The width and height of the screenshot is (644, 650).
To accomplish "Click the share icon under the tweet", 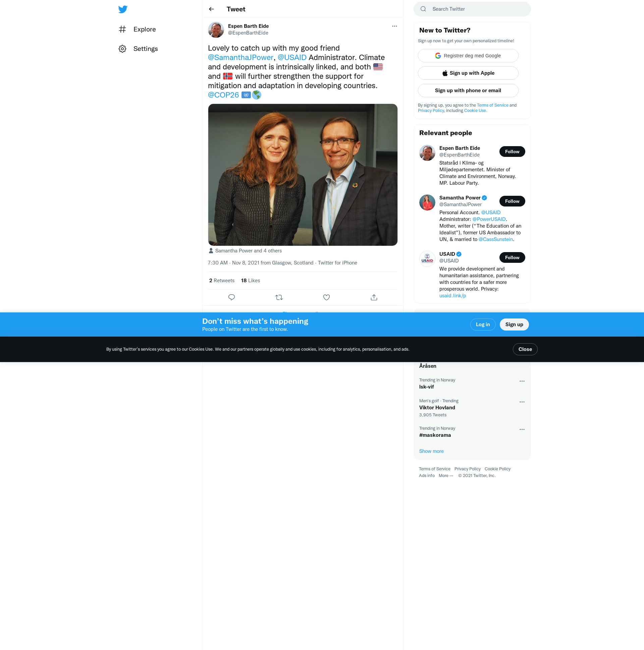I will (374, 297).
